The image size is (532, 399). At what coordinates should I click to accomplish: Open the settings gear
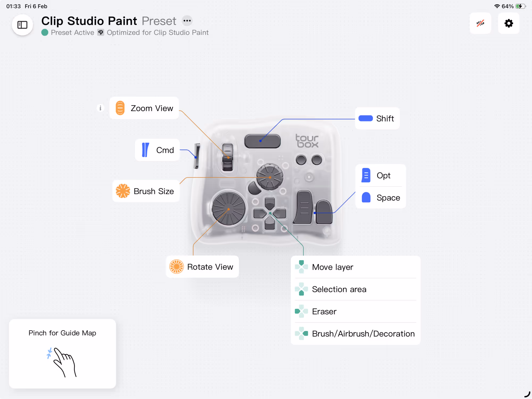tap(509, 23)
